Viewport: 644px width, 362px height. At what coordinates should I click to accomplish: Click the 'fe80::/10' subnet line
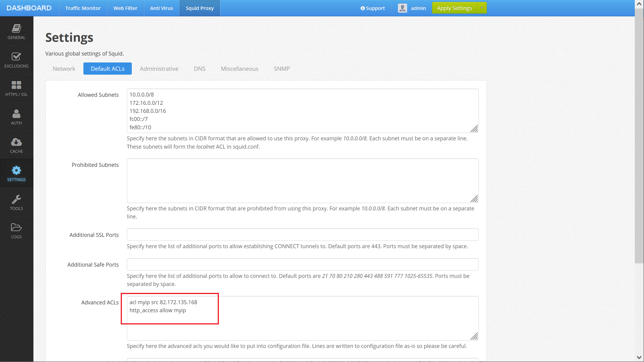[140, 127]
